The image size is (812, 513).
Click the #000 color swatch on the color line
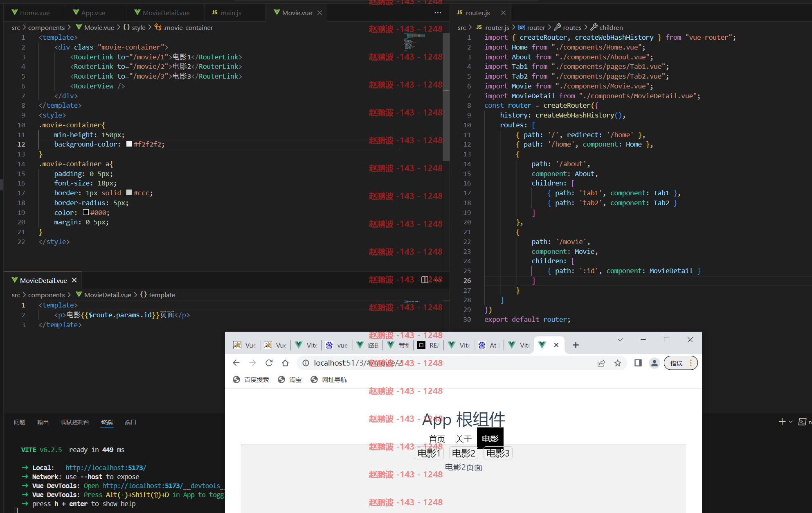86,212
